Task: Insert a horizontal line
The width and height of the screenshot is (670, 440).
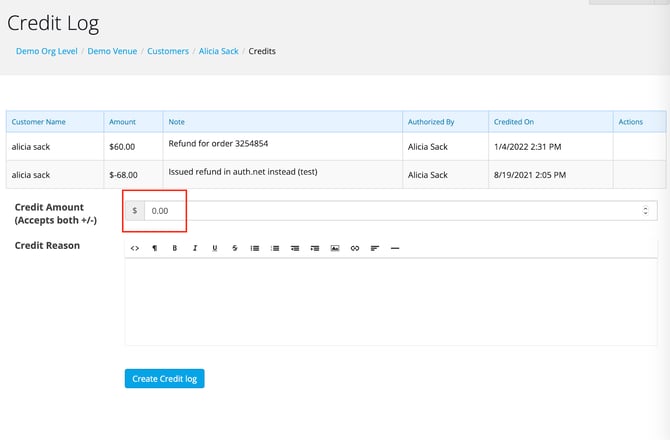Action: point(395,248)
